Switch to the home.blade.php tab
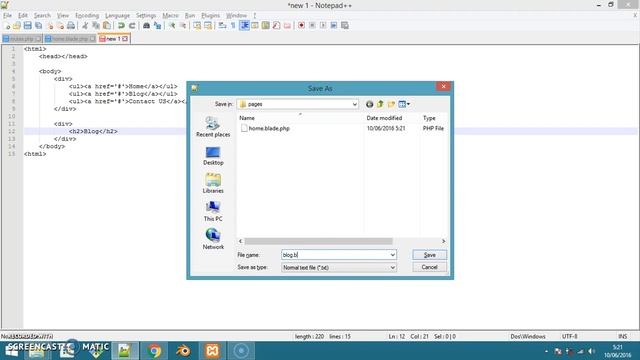 [70, 39]
